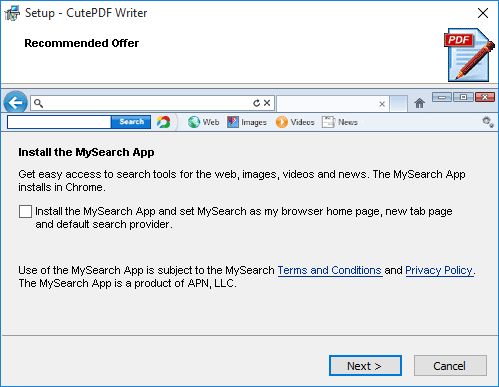Click the small new tab button

(399, 104)
